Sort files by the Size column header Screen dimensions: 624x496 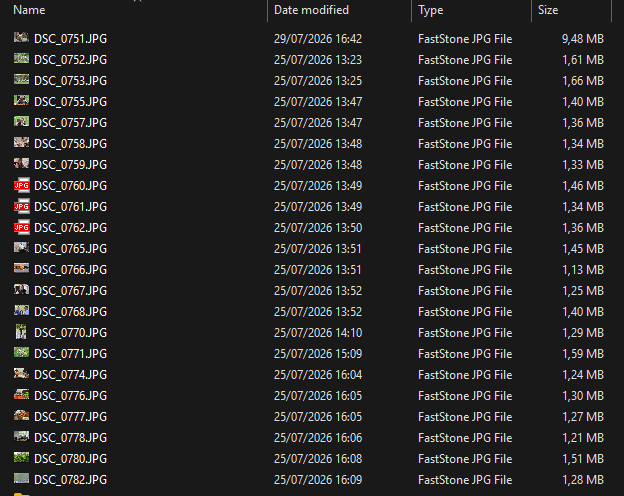pyautogui.click(x=548, y=10)
